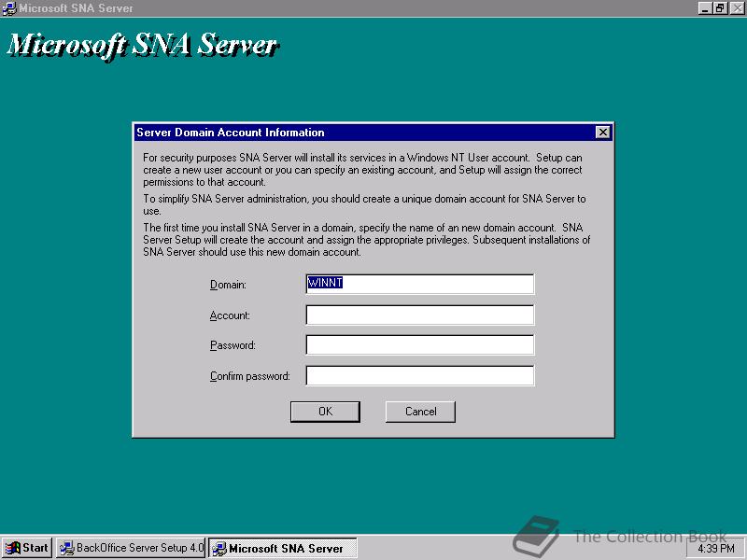
Task: Click the Password label text
Action: coord(233,345)
